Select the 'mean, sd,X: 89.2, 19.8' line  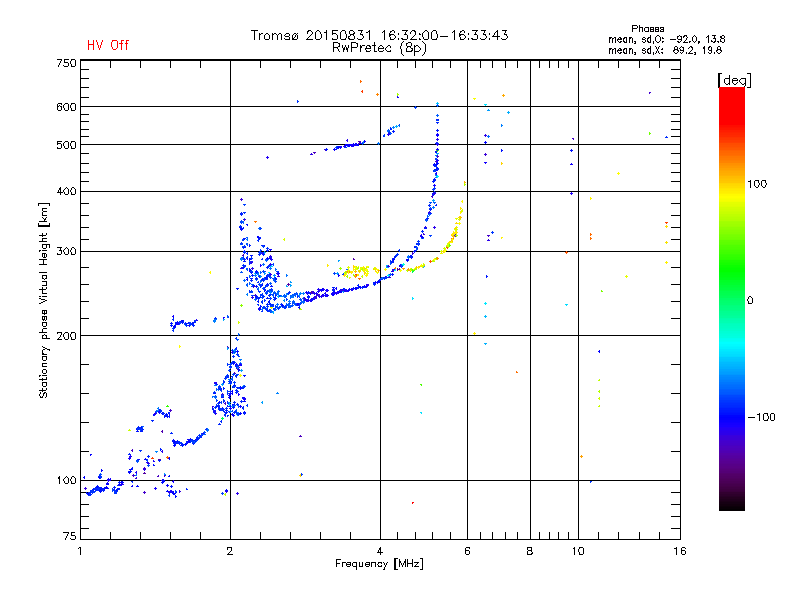665,50
